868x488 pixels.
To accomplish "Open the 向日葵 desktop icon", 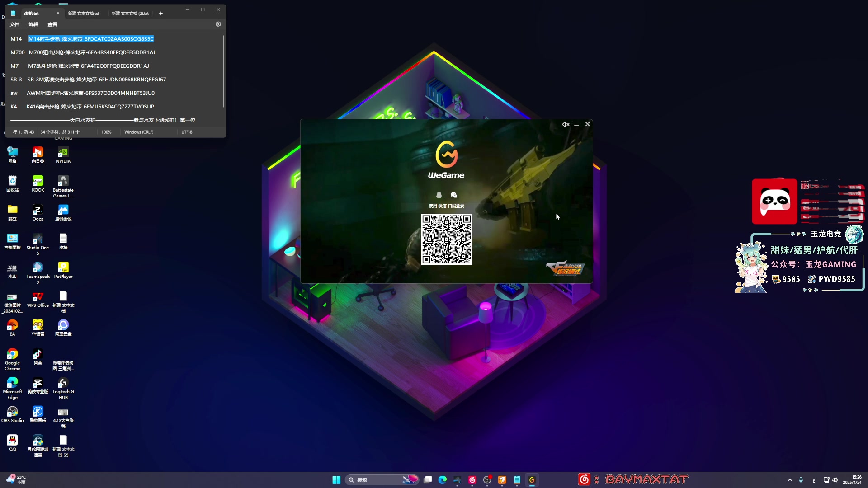I will point(38,155).
